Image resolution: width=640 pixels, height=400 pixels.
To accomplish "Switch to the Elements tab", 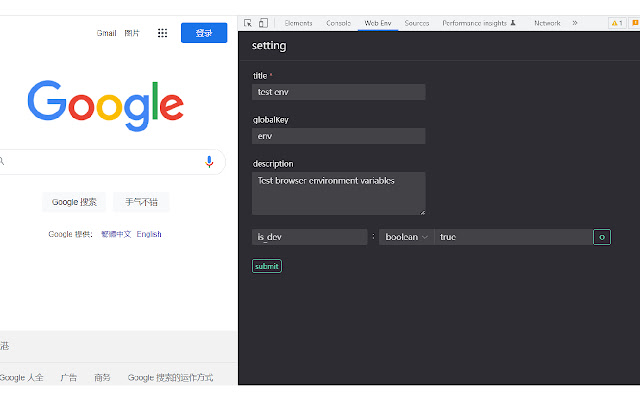I will coord(298,23).
